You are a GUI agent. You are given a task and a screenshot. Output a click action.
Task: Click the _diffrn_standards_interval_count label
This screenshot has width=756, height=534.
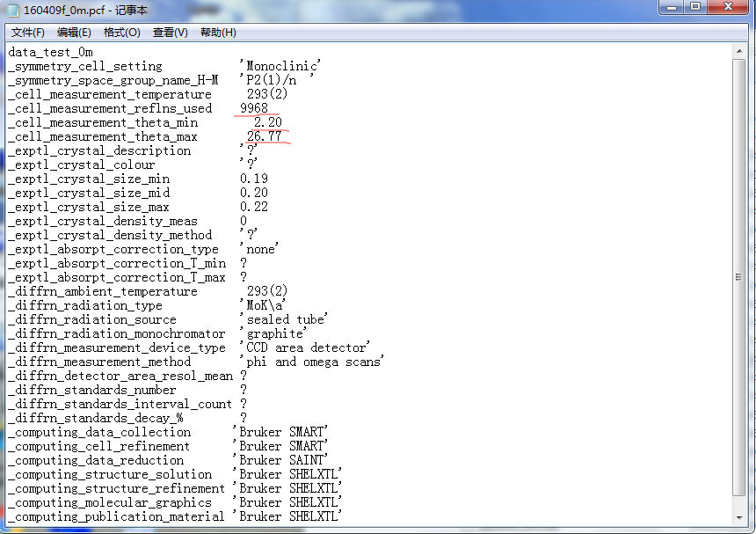click(120, 404)
